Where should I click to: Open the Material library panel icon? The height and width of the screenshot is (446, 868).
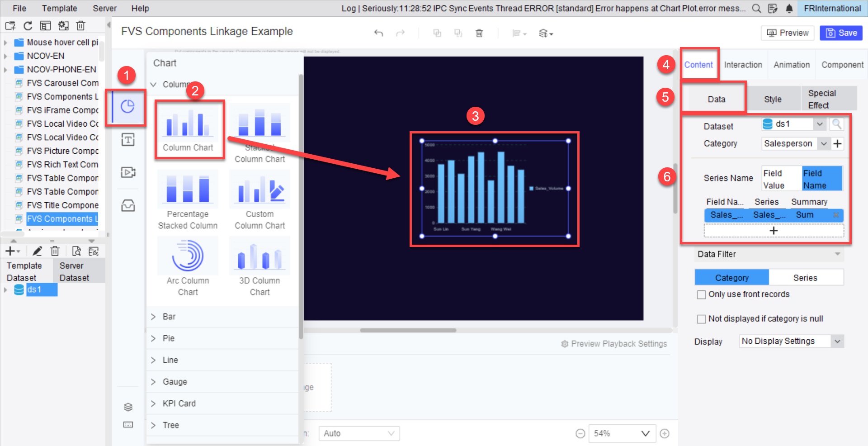click(128, 205)
